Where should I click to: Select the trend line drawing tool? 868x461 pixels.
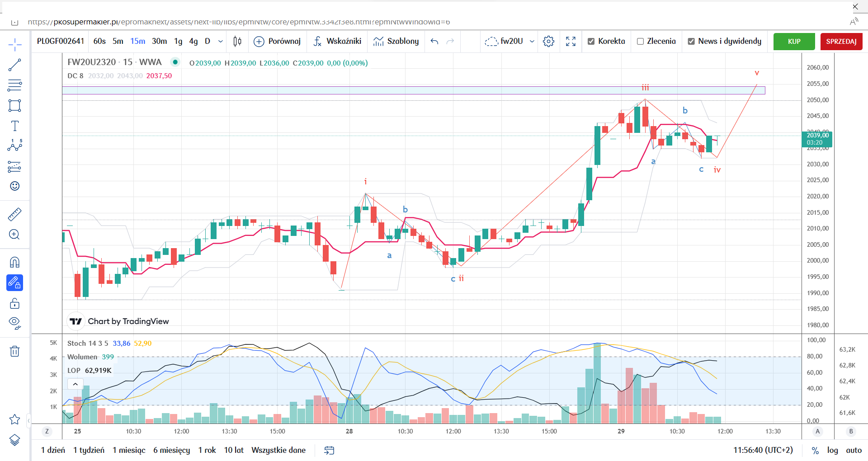click(14, 65)
